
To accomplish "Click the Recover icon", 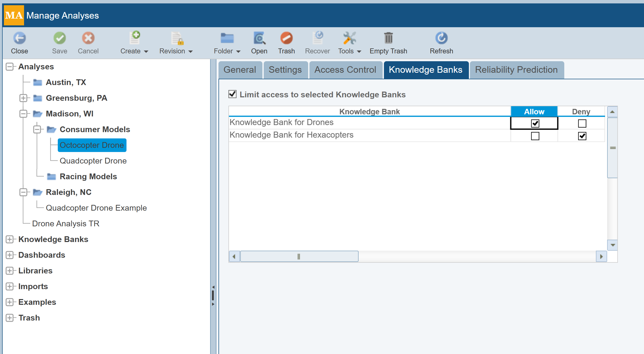I will (317, 38).
